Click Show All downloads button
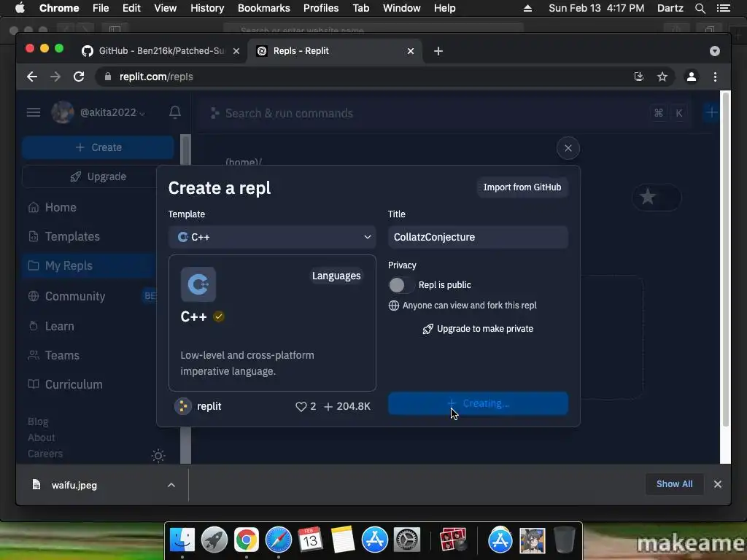The width and height of the screenshot is (747, 560). point(674,484)
